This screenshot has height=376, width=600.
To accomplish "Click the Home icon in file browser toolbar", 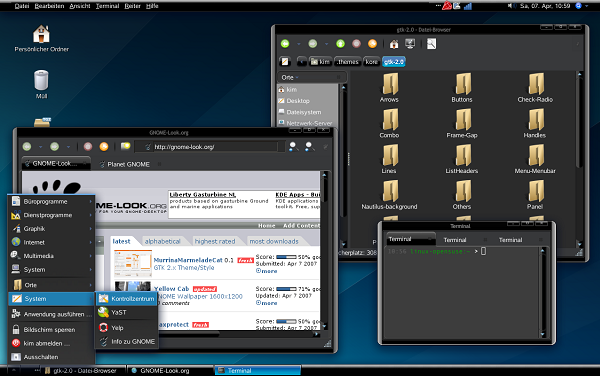I will coord(394,44).
